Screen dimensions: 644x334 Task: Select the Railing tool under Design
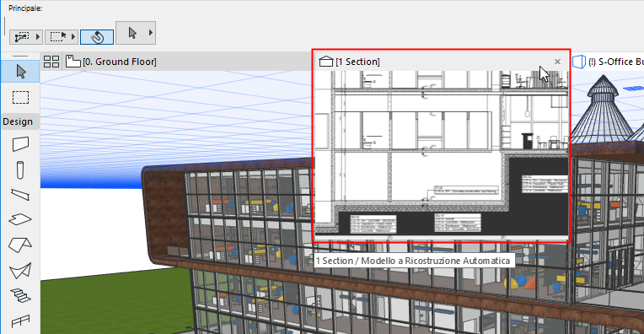click(20, 321)
